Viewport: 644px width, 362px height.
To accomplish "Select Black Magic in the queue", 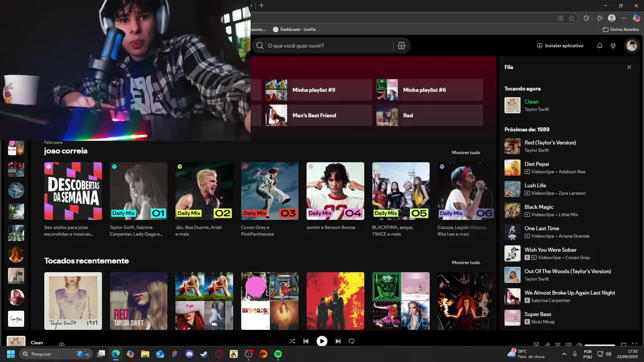I will (x=569, y=211).
